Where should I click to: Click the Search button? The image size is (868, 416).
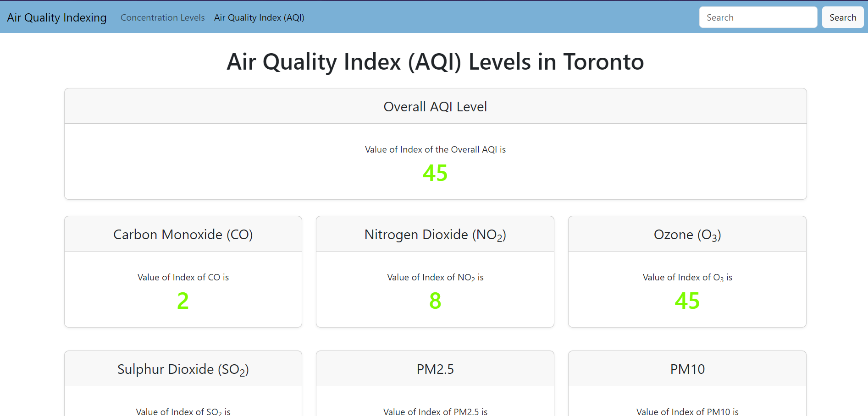click(843, 17)
